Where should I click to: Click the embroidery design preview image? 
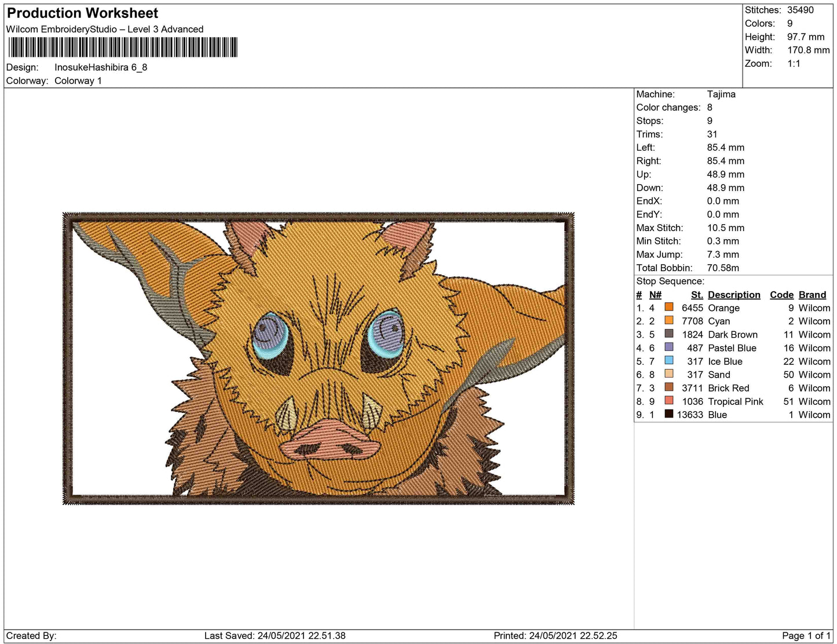[x=318, y=358]
